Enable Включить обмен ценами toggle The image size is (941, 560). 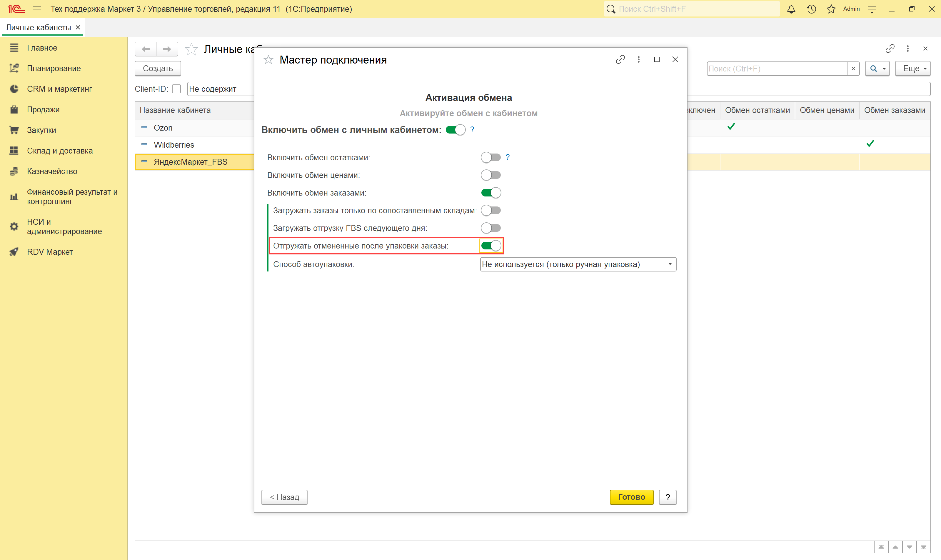[x=490, y=175]
